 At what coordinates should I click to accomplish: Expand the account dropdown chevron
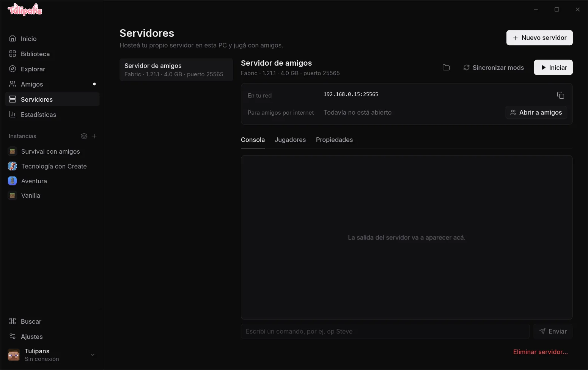(92, 355)
